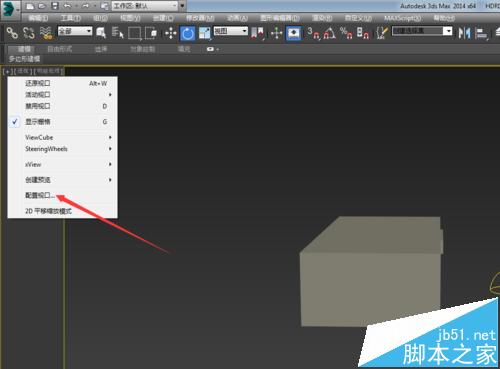This screenshot has width=500, height=369.
Task: Click the Use Pivot Point Center icon
Action: (258, 33)
